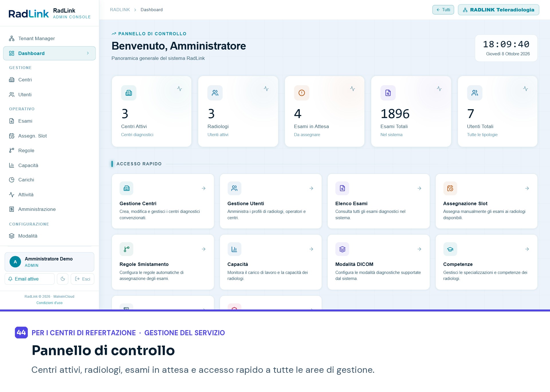Screen dimensions: 550x392
Task: Click the Dashboard breadcrumb text
Action: (x=152, y=10)
